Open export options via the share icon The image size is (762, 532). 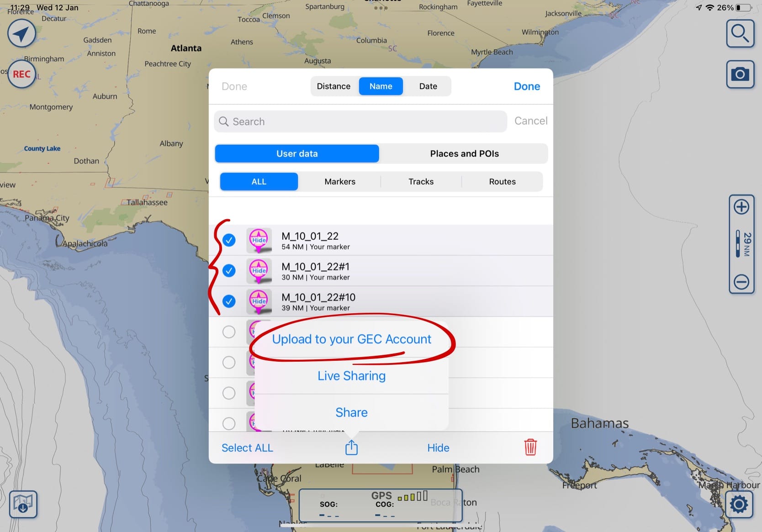[351, 448]
